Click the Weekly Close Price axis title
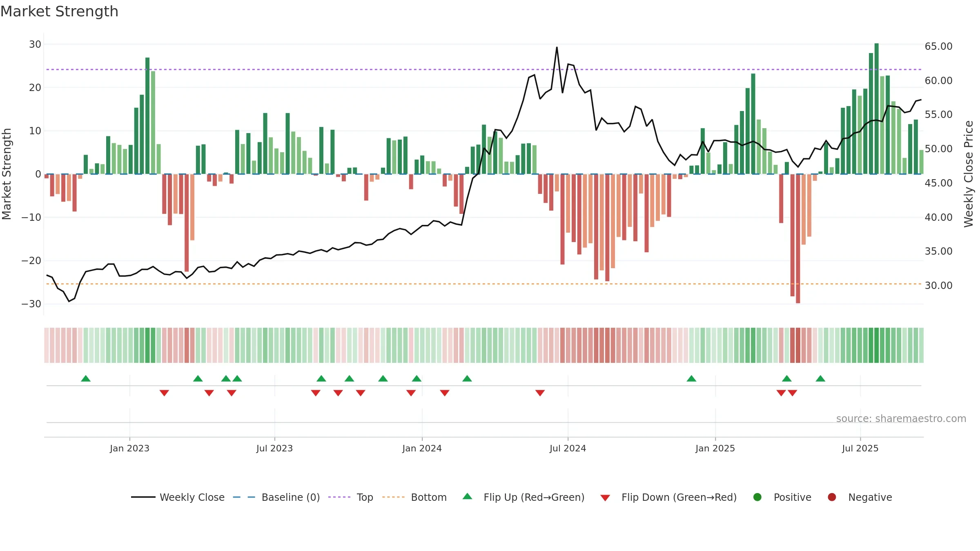Image resolution: width=980 pixels, height=551 pixels. 969,174
